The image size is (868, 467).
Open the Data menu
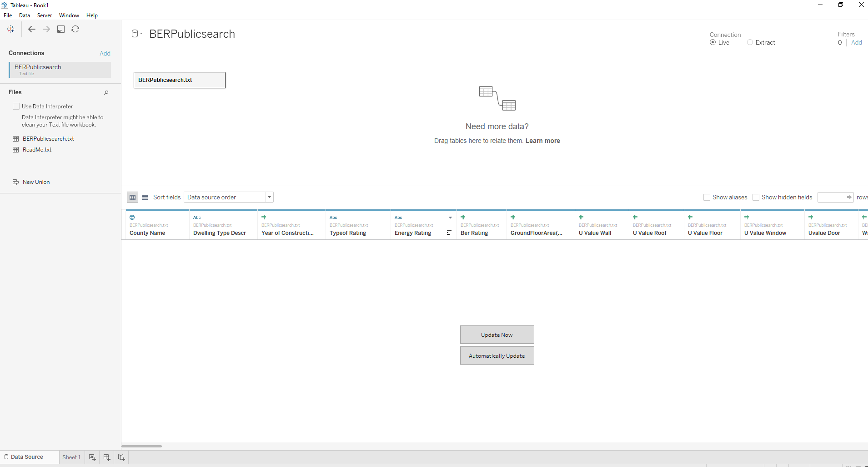[x=25, y=15]
